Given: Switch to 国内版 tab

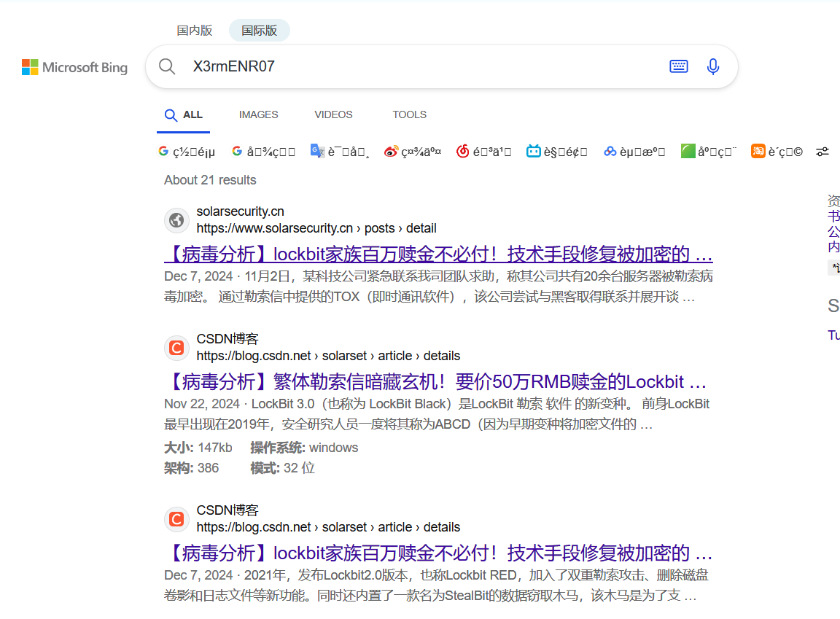Looking at the screenshot, I should pyautogui.click(x=195, y=31).
